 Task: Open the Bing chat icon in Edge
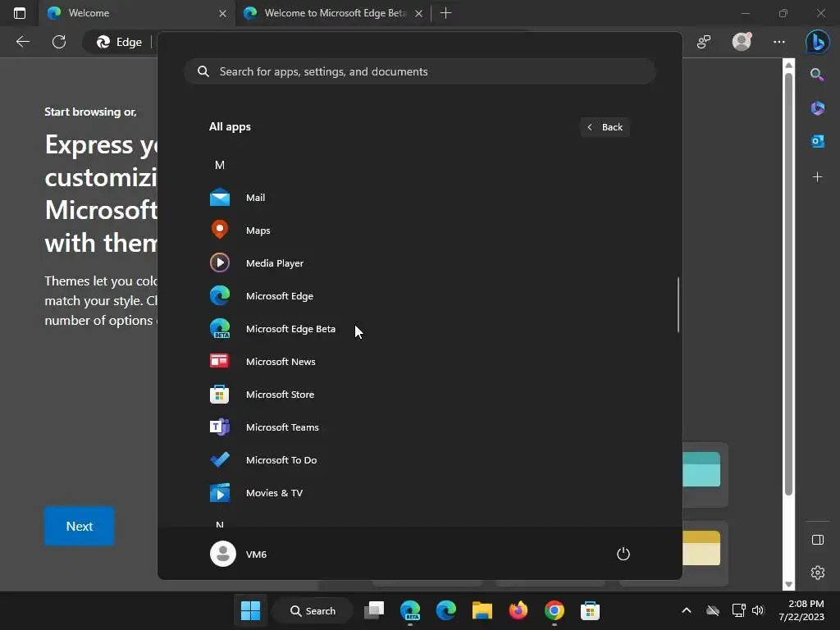[x=818, y=42]
